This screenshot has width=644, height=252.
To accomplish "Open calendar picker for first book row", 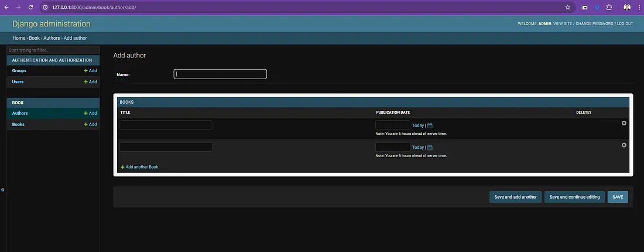I will [x=430, y=125].
